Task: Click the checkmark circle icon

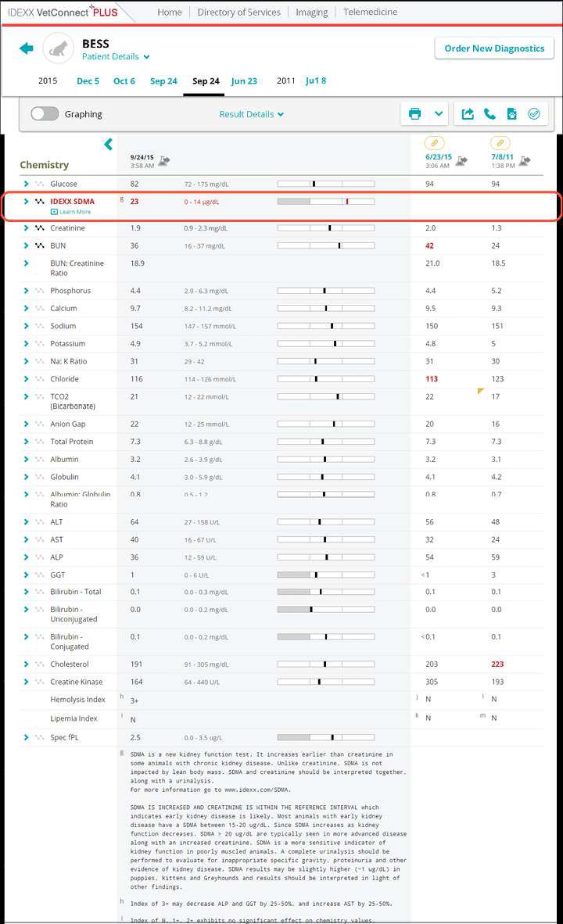Action: (x=533, y=113)
